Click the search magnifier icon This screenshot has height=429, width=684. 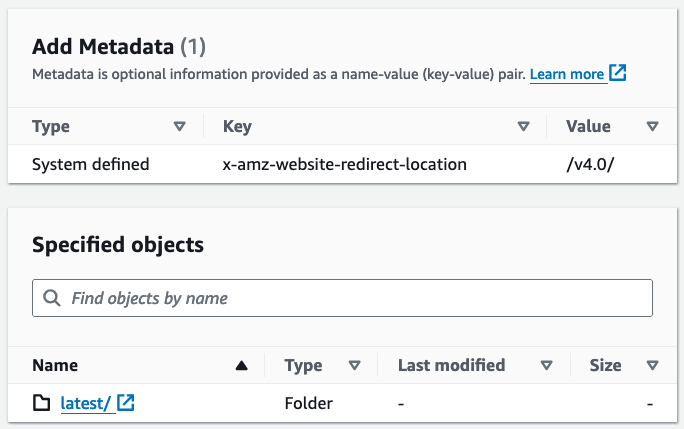(51, 298)
